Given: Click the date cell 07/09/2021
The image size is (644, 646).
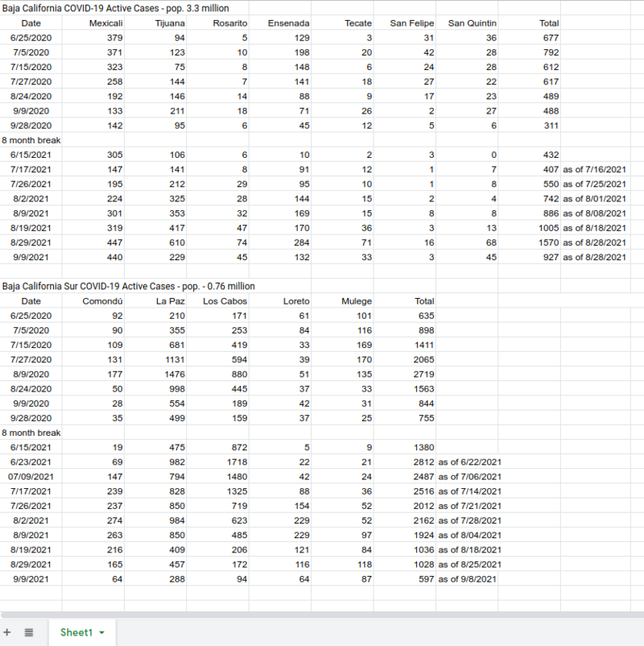Looking at the screenshot, I should coord(31,476).
